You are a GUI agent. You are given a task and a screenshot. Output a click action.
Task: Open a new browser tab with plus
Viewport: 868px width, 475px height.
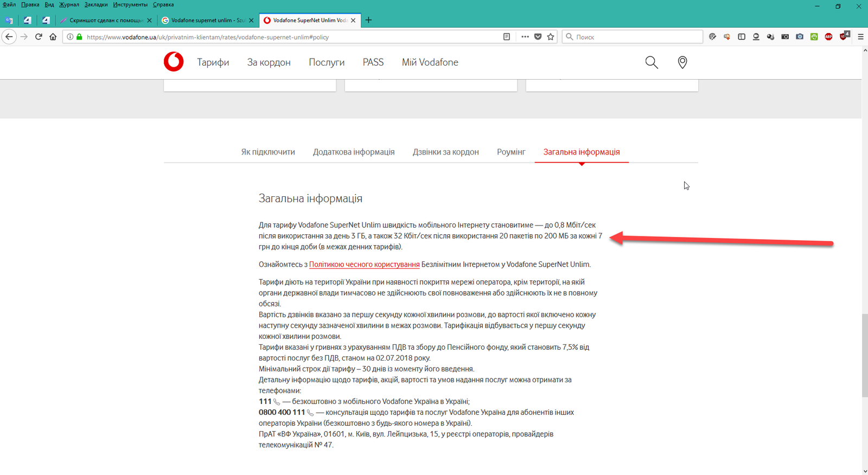pos(369,20)
